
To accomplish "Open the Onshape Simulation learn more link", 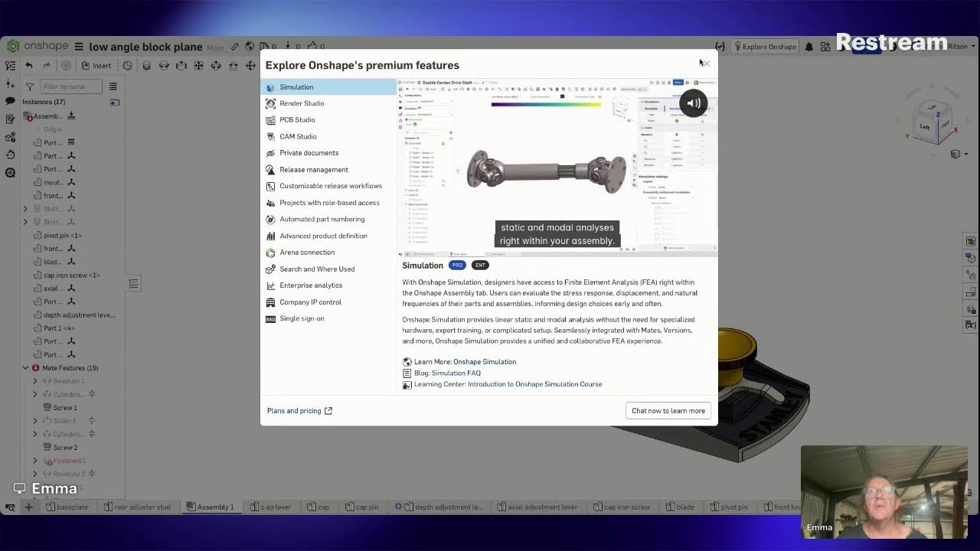I will coord(485,362).
